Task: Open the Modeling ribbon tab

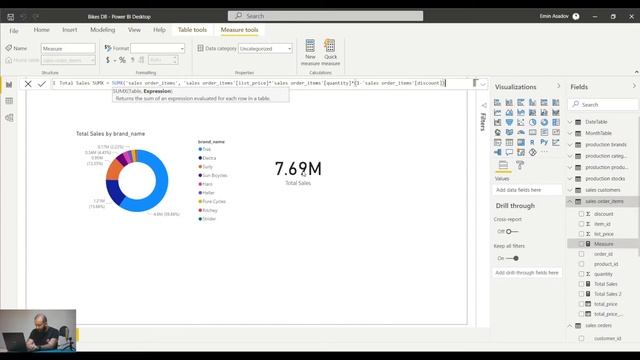Action: (102, 30)
